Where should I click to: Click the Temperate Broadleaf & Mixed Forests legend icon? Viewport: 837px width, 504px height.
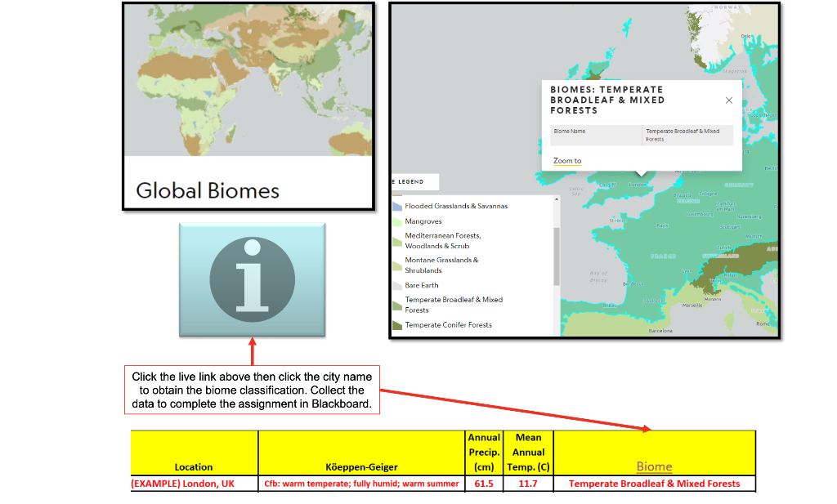pyautogui.click(x=396, y=304)
